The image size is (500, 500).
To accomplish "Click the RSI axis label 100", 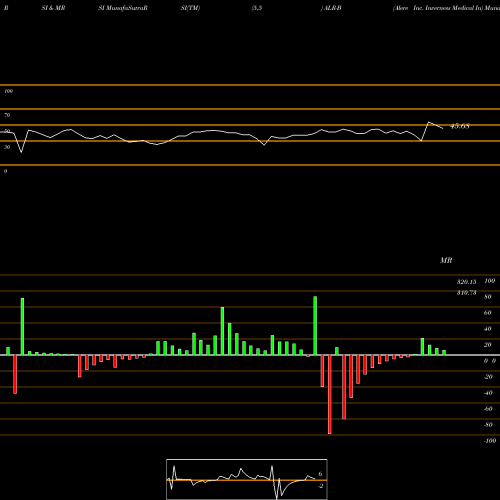I will pos(8,91).
